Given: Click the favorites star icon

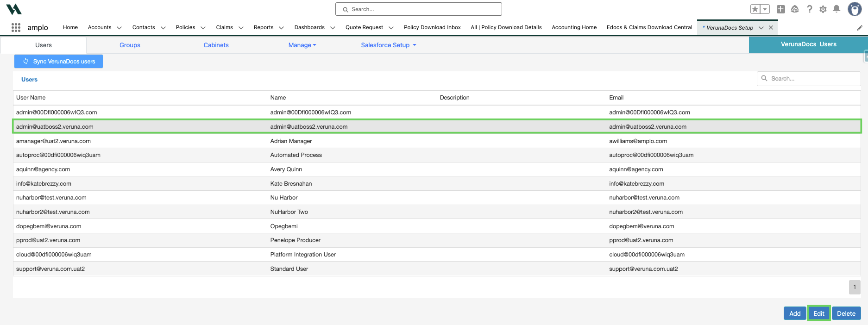Looking at the screenshot, I should (x=755, y=9).
